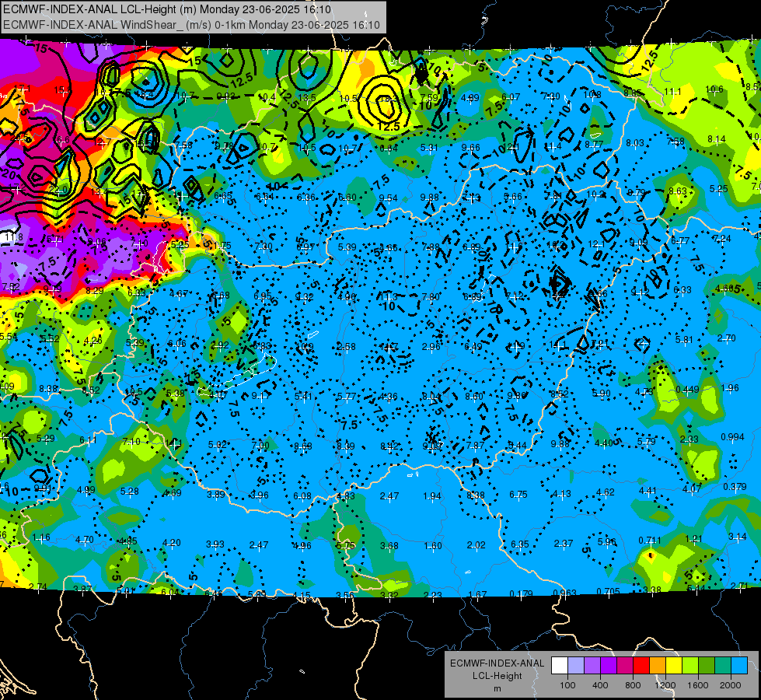
Task: Click the legend title ECMWF-INDEX-ANAL
Action: tap(497, 663)
